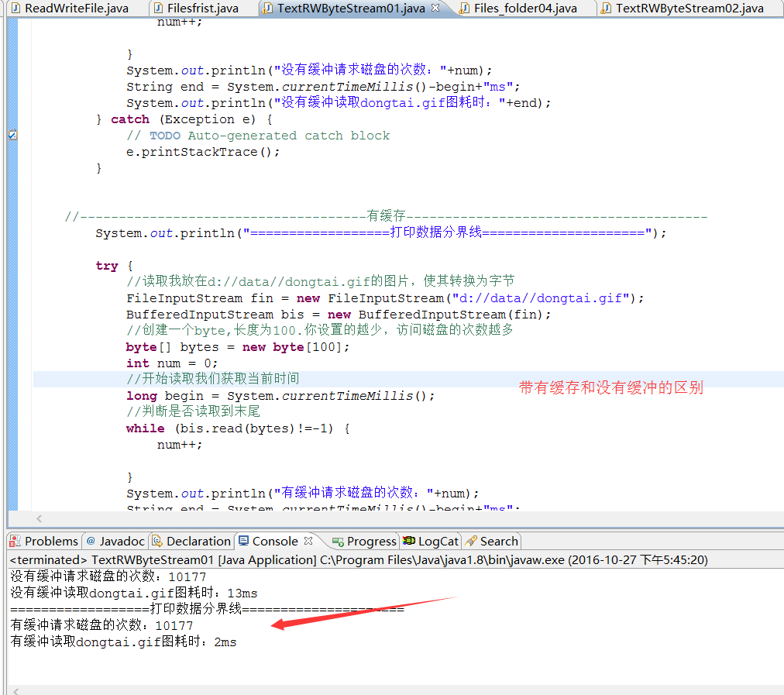Click the 'byte[] bytes = new byte[100];' line
This screenshot has width=784, height=695.
coord(238,347)
